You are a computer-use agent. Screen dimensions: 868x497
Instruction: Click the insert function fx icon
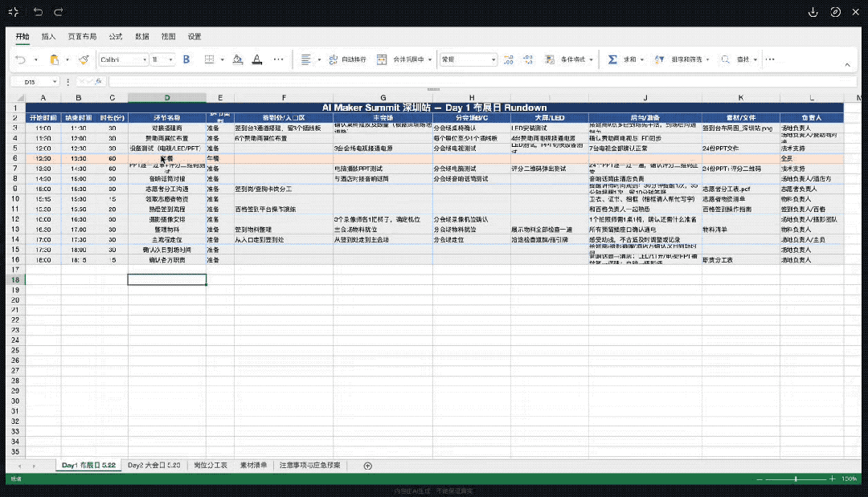point(99,81)
